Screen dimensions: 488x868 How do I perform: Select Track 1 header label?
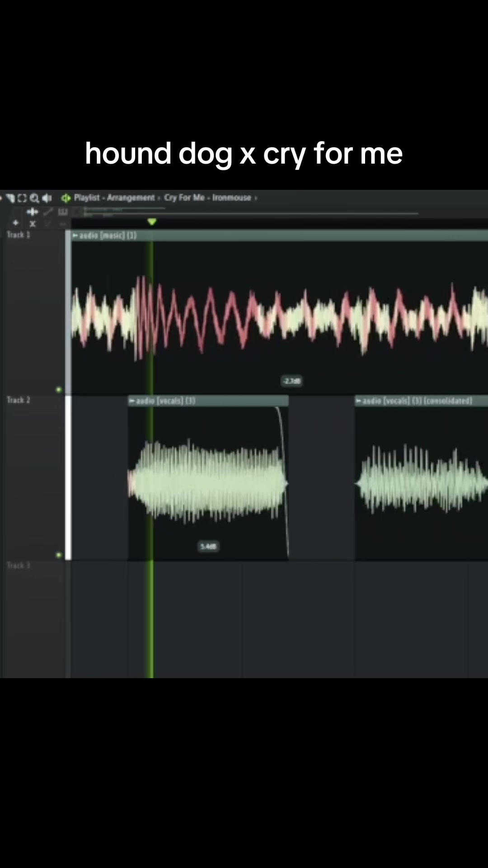pyautogui.click(x=18, y=235)
